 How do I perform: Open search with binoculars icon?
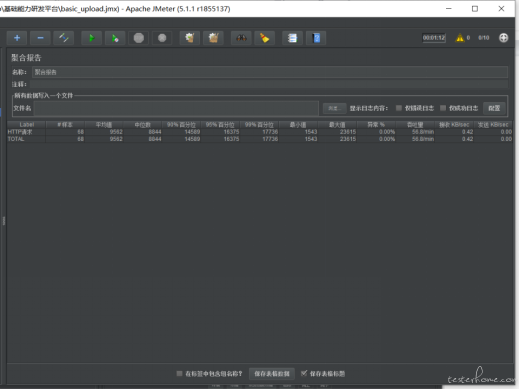point(241,38)
